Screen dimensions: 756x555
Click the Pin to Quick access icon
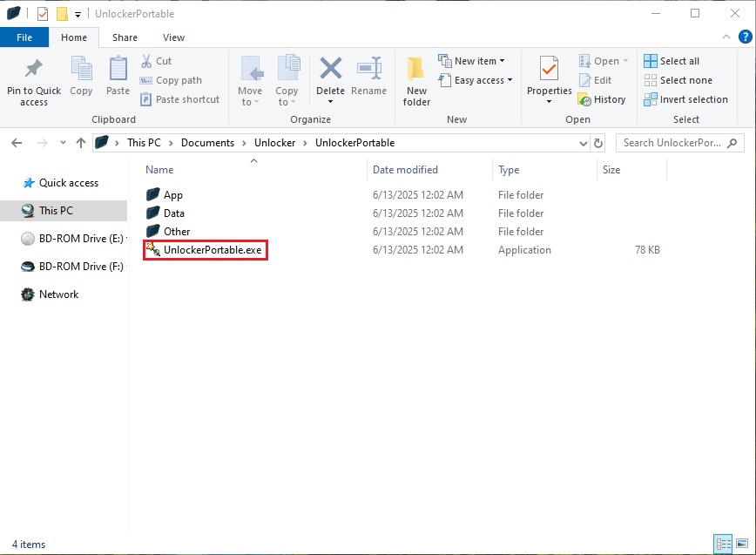pos(34,69)
